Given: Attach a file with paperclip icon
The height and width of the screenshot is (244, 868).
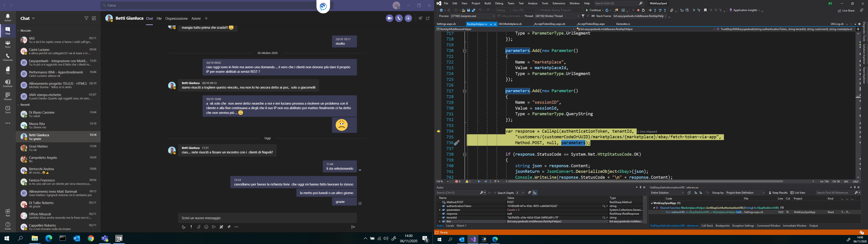Looking at the screenshot, I should (199, 227).
